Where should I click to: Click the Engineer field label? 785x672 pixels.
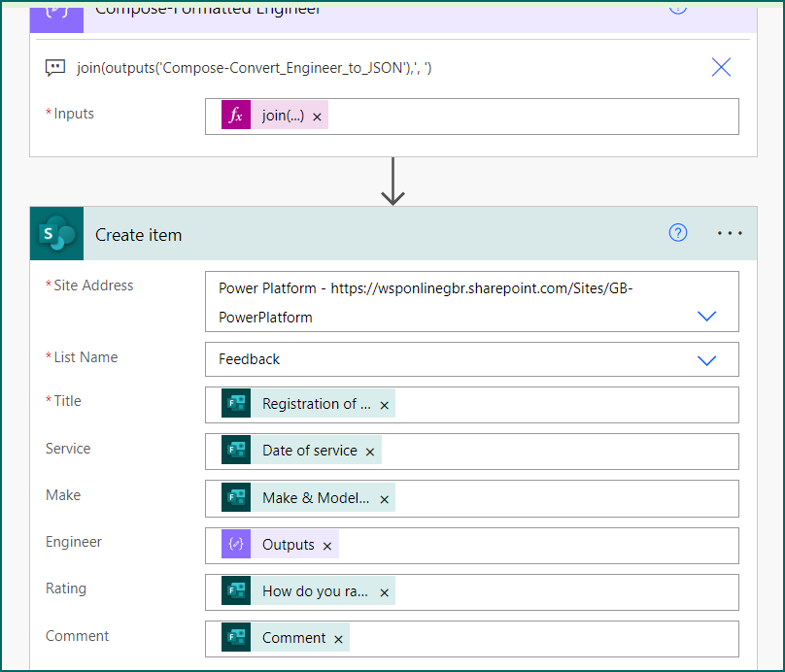pyautogui.click(x=74, y=542)
